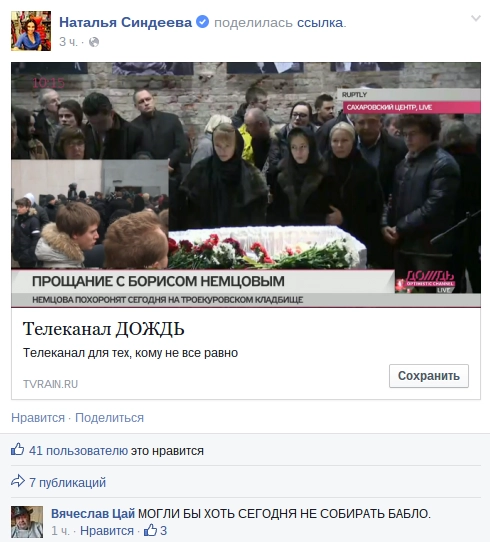The width and height of the screenshot is (490, 542).
Task: Click the share arrow icon beside 7 публикаций
Action: click(x=18, y=481)
